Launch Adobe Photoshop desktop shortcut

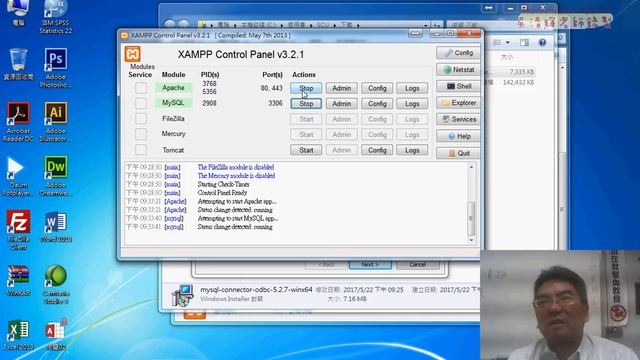(56, 68)
